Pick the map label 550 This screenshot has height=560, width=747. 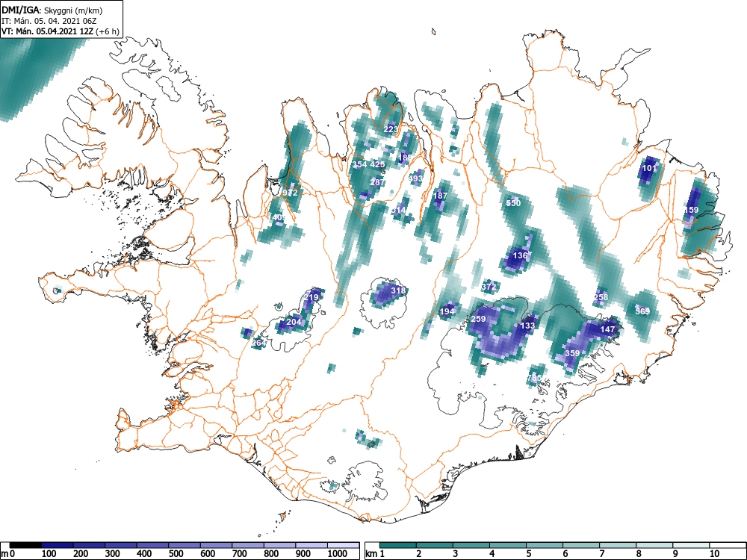point(513,203)
